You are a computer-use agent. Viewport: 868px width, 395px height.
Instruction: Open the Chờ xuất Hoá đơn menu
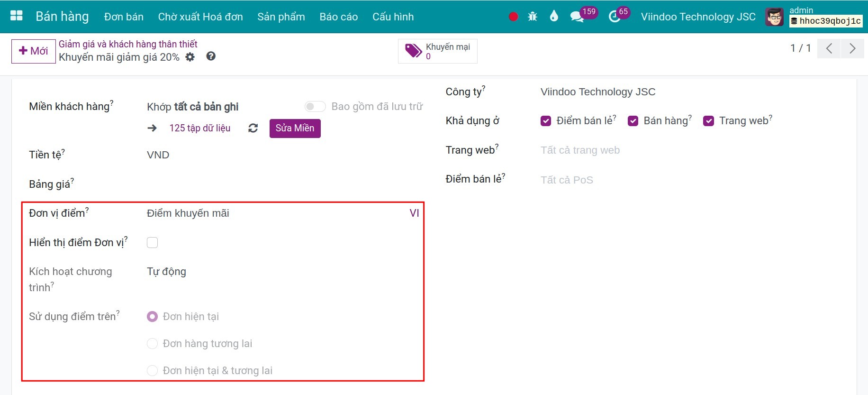click(x=200, y=17)
